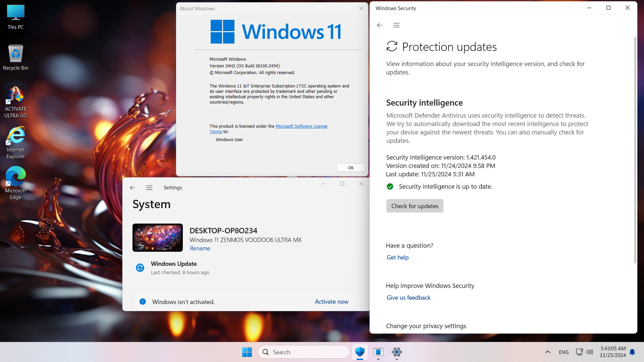This screenshot has height=362, width=644.
Task: Click the Rename link under computer name
Action: pos(200,248)
